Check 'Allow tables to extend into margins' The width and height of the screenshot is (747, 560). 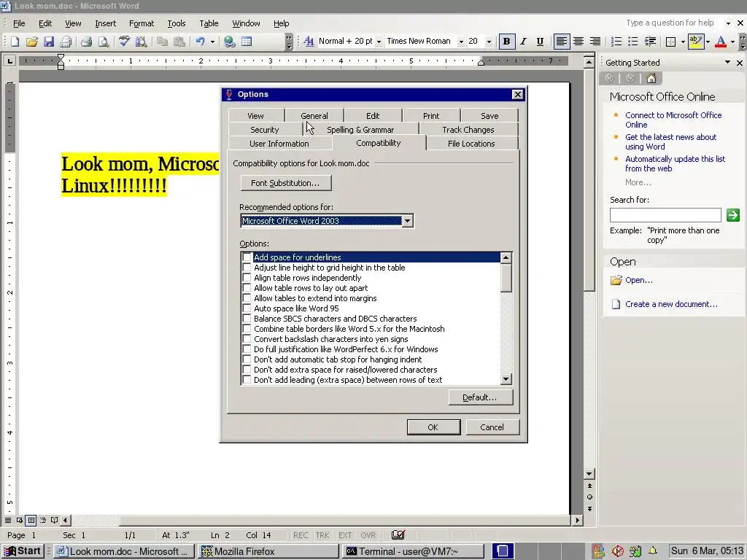247,298
